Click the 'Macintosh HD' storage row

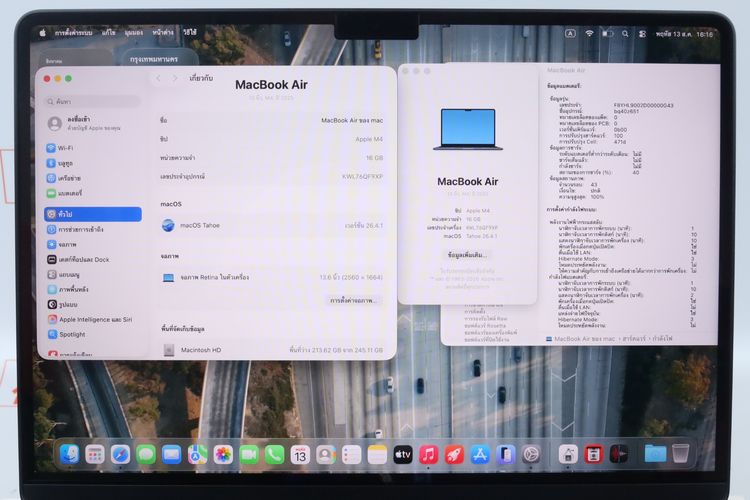272,350
